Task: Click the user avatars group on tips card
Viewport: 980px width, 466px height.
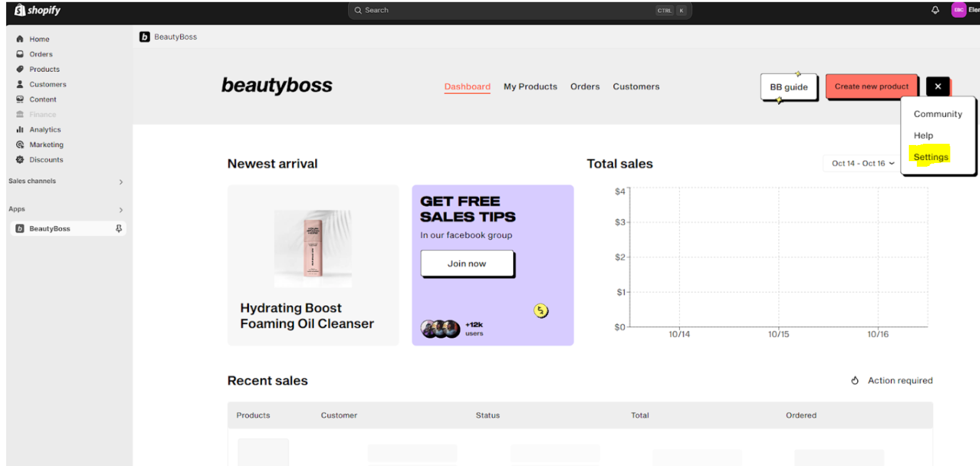Action: 441,328
